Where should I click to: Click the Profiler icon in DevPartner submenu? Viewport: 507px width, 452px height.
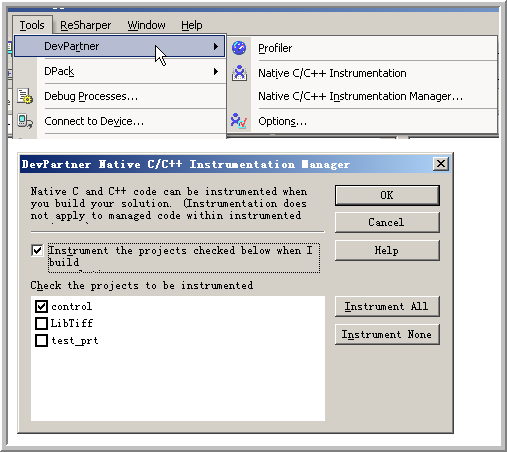coord(239,48)
